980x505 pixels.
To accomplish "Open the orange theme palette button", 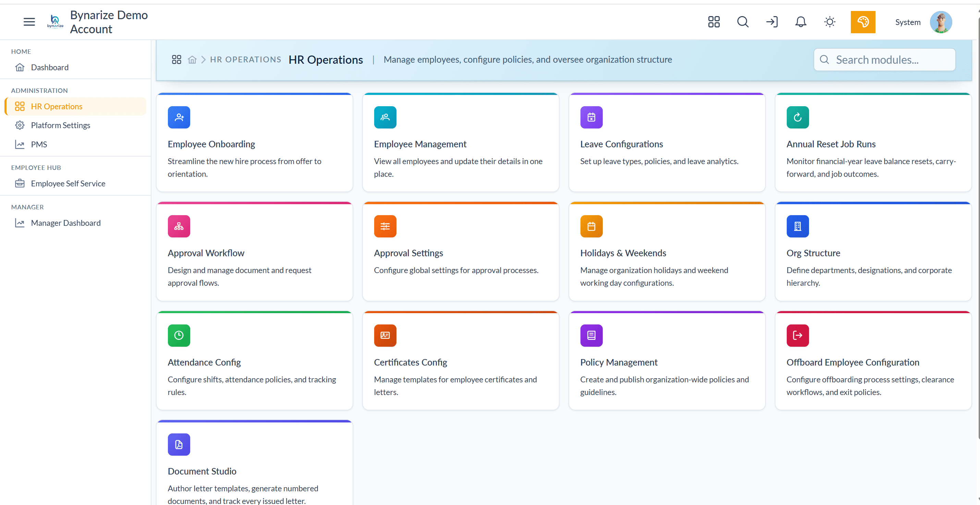I will coord(863,22).
